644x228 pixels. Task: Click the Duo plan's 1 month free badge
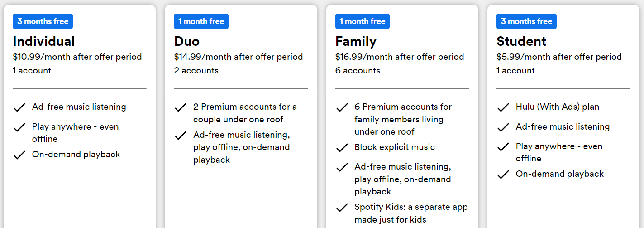point(201,21)
